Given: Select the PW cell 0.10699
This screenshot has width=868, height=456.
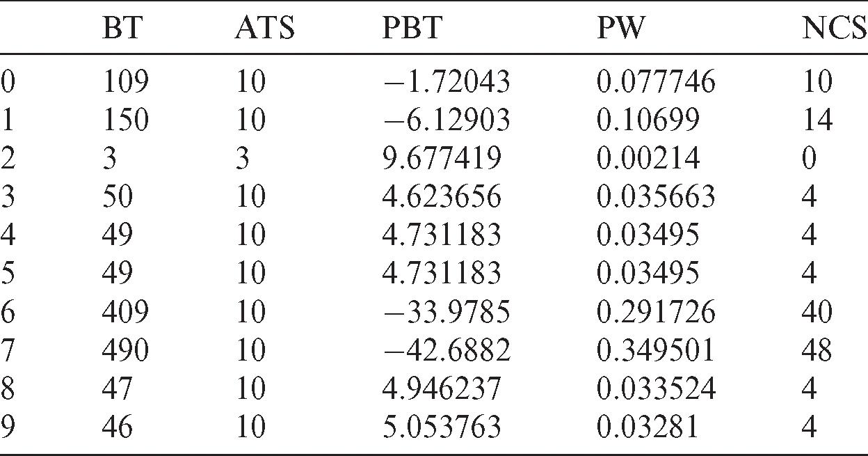Looking at the screenshot, I should coord(648,121).
